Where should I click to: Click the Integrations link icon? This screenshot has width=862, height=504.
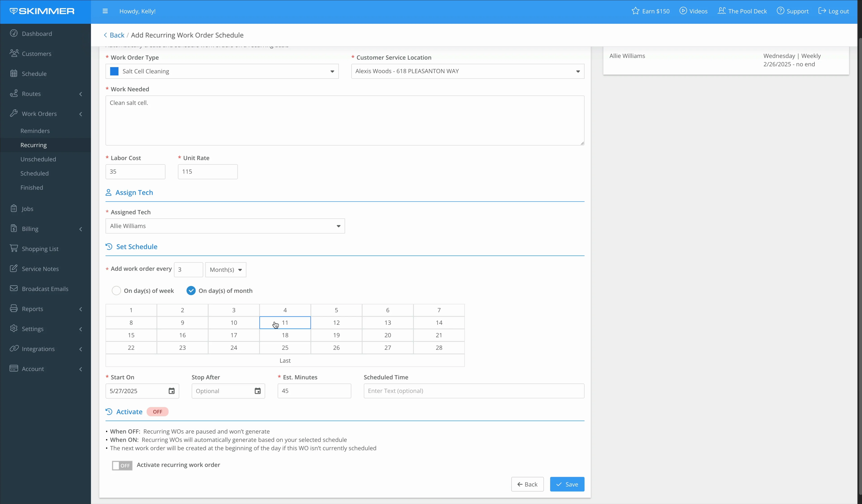click(14, 349)
